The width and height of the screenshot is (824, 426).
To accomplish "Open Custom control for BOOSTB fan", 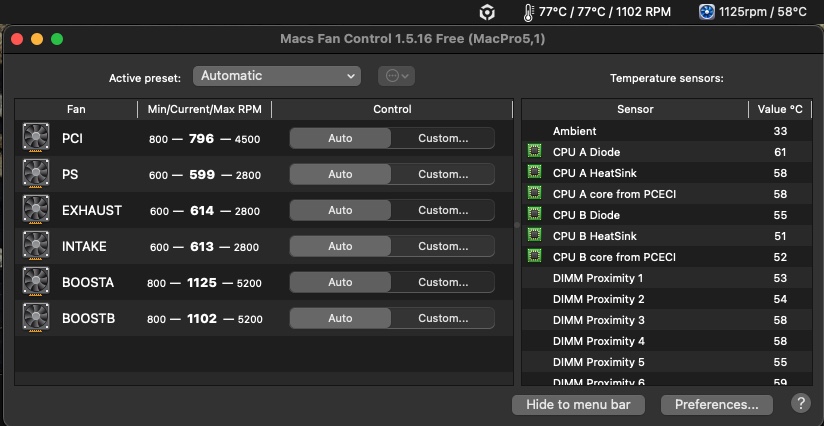I will tap(442, 318).
